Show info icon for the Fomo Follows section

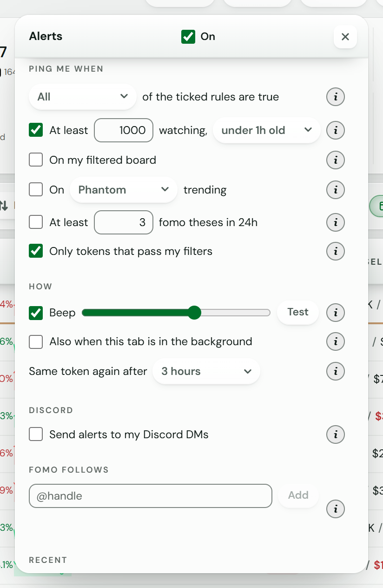pos(336,509)
